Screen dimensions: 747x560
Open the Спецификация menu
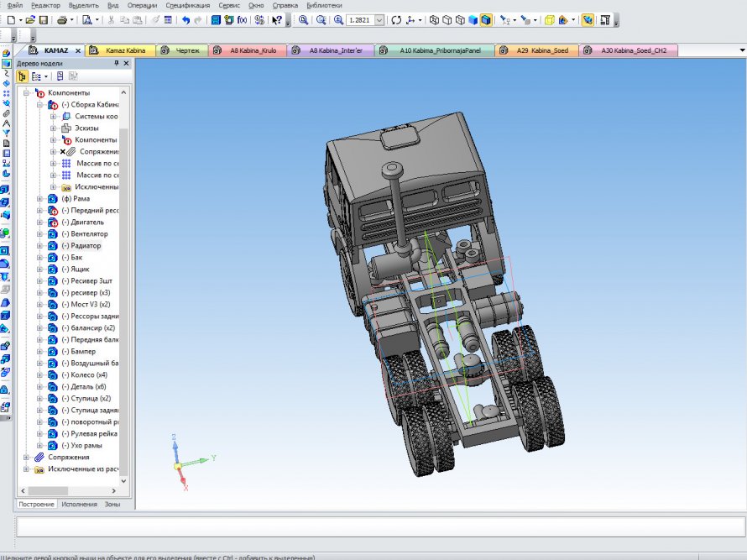pyautogui.click(x=188, y=5)
